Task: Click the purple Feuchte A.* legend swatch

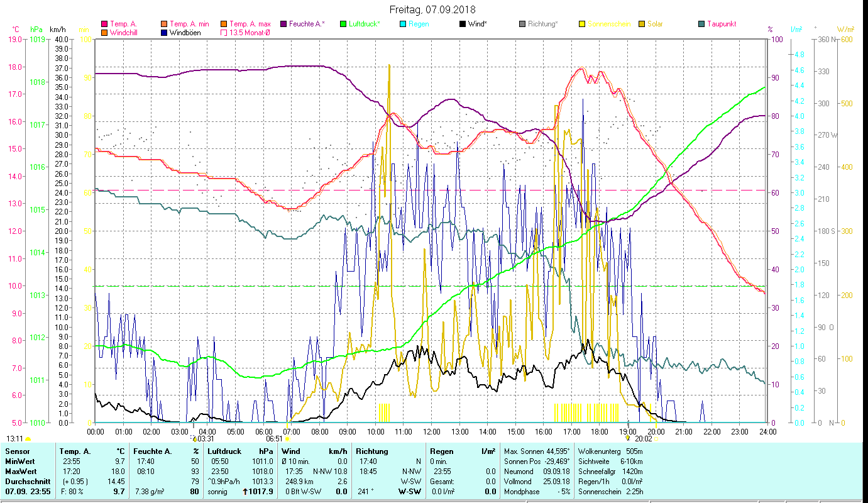Action: [283, 24]
